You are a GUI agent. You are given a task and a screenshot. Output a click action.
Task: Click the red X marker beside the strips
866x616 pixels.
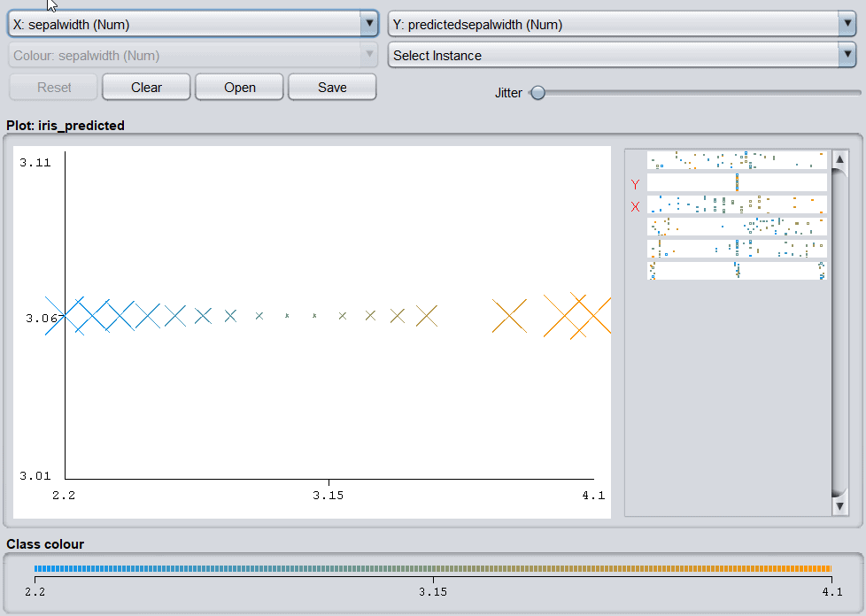(x=635, y=206)
